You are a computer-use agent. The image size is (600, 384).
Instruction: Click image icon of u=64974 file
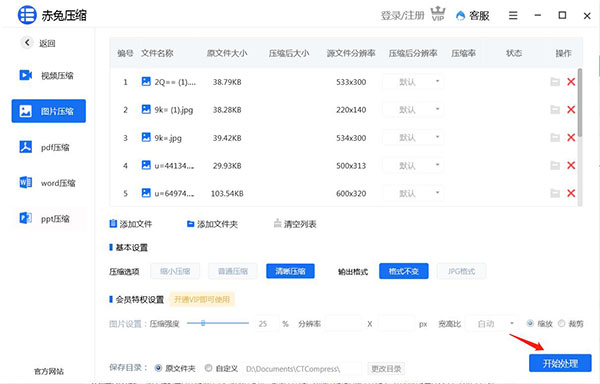pos(146,193)
